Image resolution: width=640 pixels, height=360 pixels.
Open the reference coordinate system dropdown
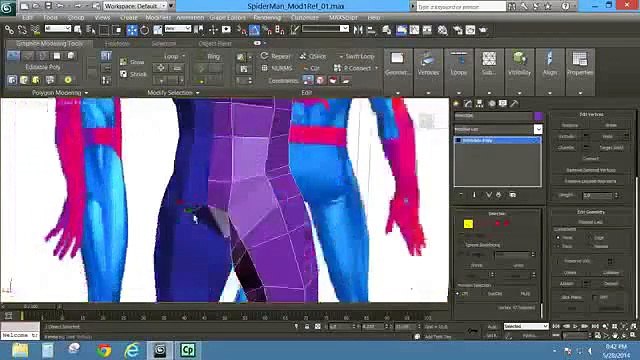[178, 29]
